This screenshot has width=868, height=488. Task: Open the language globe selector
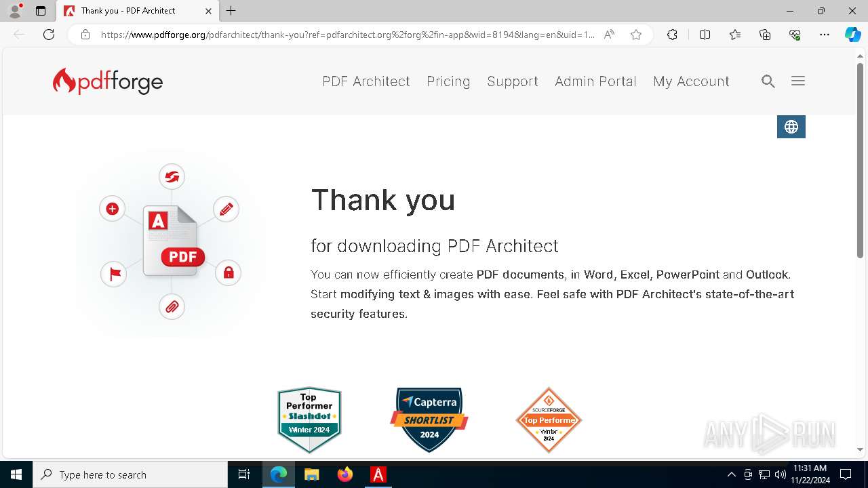[791, 127]
